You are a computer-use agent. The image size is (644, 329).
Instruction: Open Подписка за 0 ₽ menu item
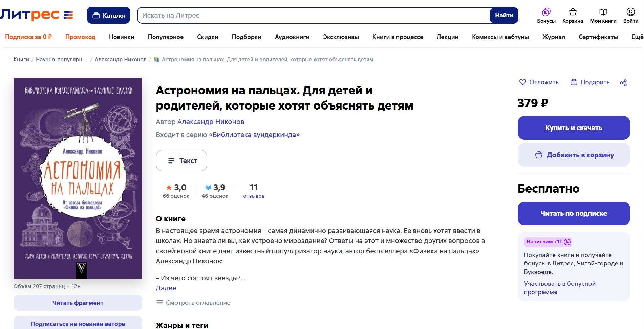click(28, 37)
